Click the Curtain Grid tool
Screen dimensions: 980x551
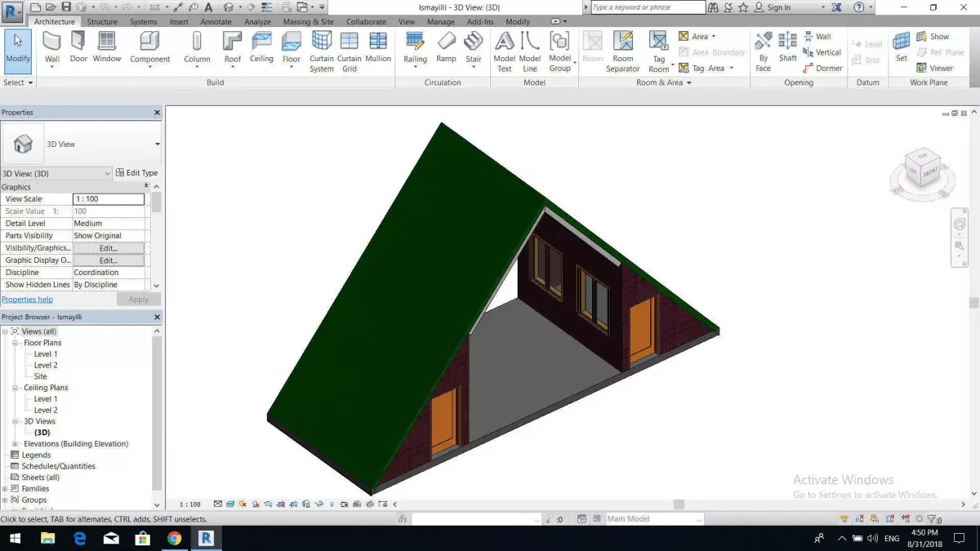point(350,51)
